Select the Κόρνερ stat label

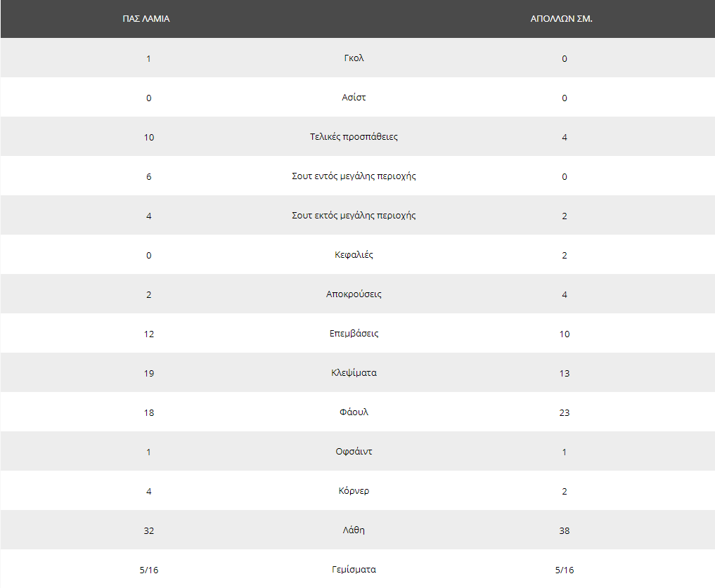click(354, 491)
